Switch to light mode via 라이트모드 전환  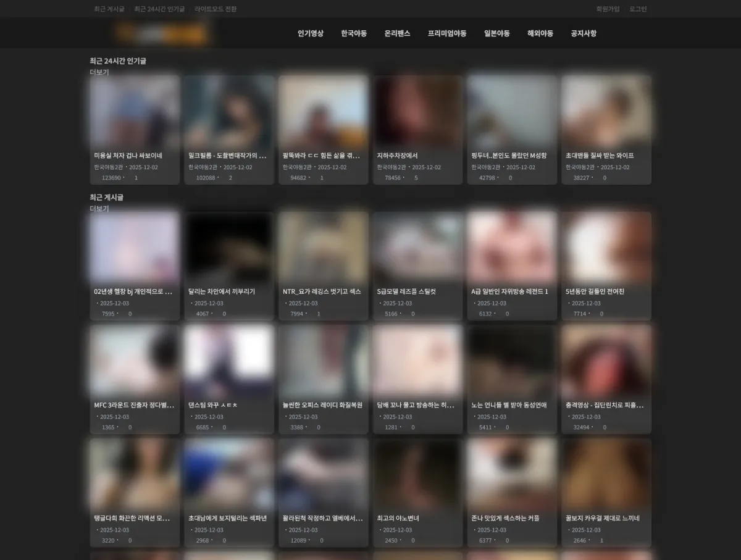click(216, 9)
